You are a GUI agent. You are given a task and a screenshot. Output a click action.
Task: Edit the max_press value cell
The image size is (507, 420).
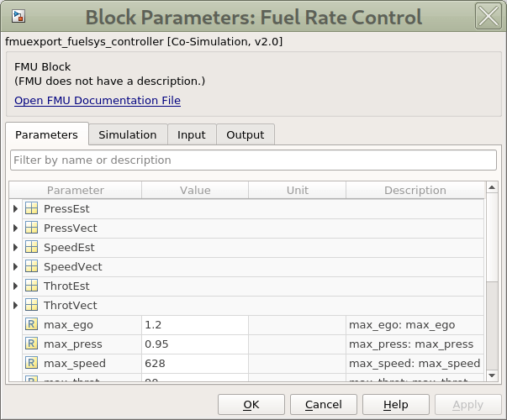click(194, 344)
